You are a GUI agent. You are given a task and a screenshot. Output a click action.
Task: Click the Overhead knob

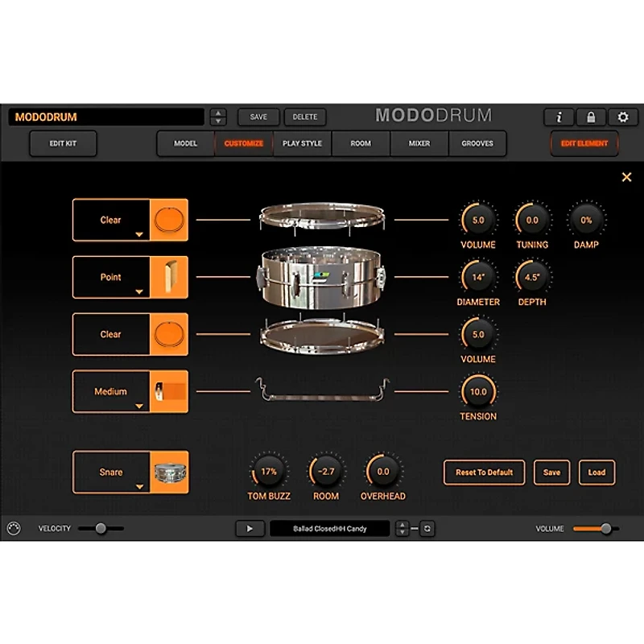coord(383,472)
